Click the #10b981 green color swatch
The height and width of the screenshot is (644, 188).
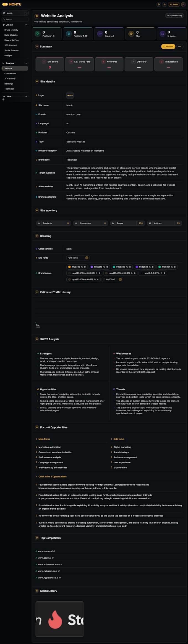coord(160,267)
